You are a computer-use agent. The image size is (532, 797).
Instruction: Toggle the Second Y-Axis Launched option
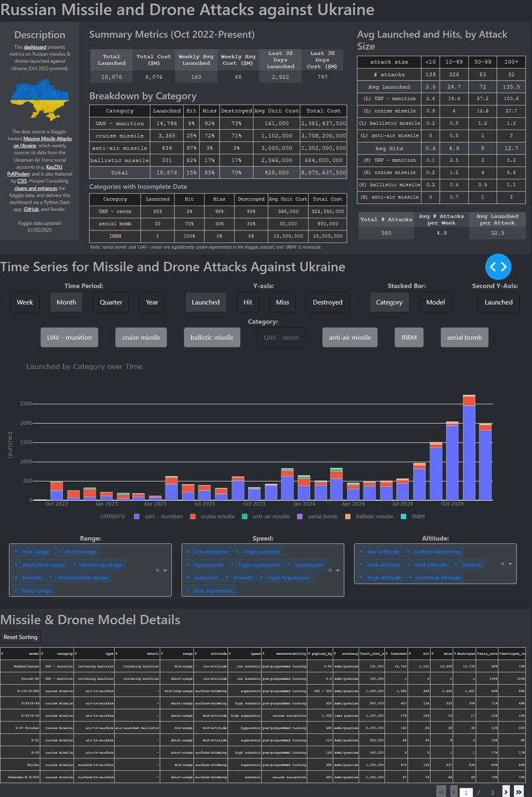pos(499,302)
